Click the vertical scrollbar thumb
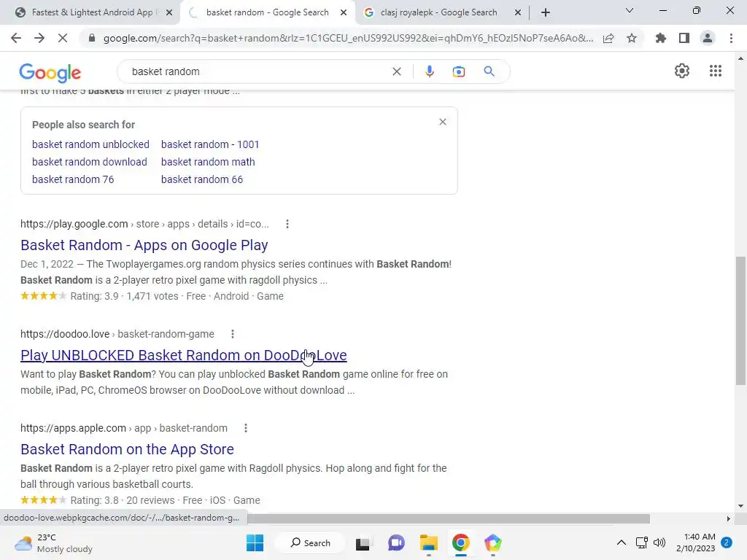Screen dimensions: 747x560 [x=740, y=321]
